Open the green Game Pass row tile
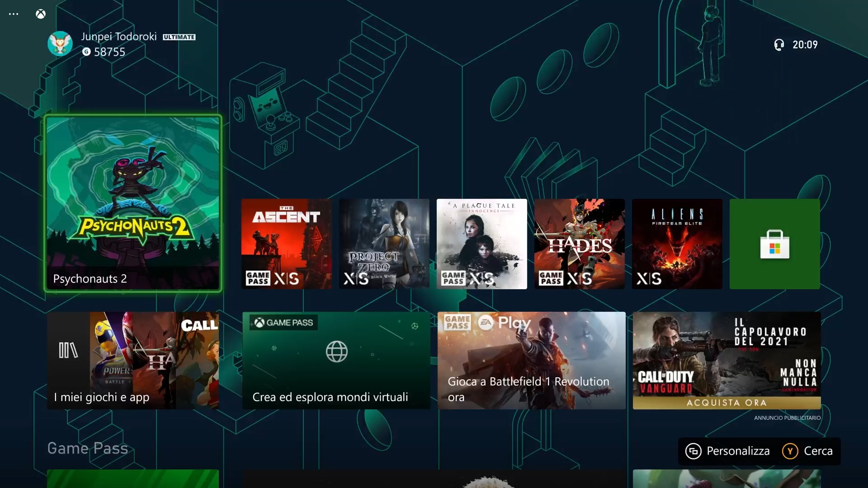Screen dimensions: 868x488 tap(133, 479)
